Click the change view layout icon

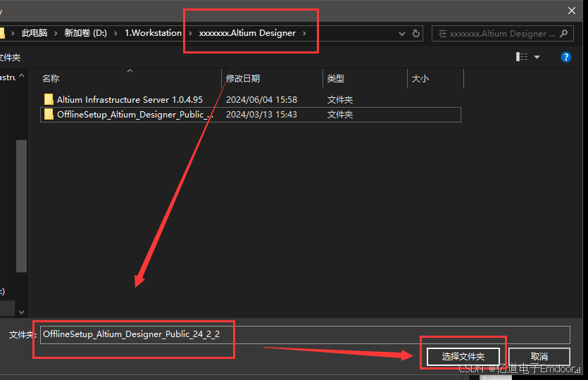pos(522,56)
